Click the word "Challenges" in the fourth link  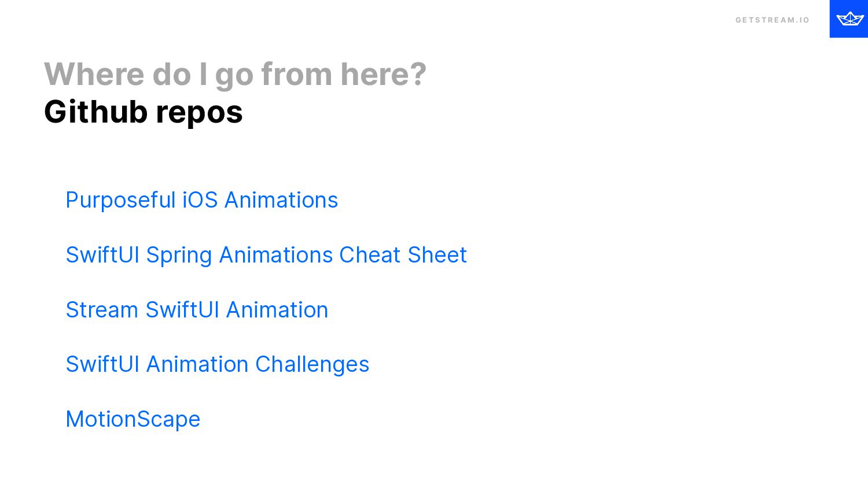point(312,364)
